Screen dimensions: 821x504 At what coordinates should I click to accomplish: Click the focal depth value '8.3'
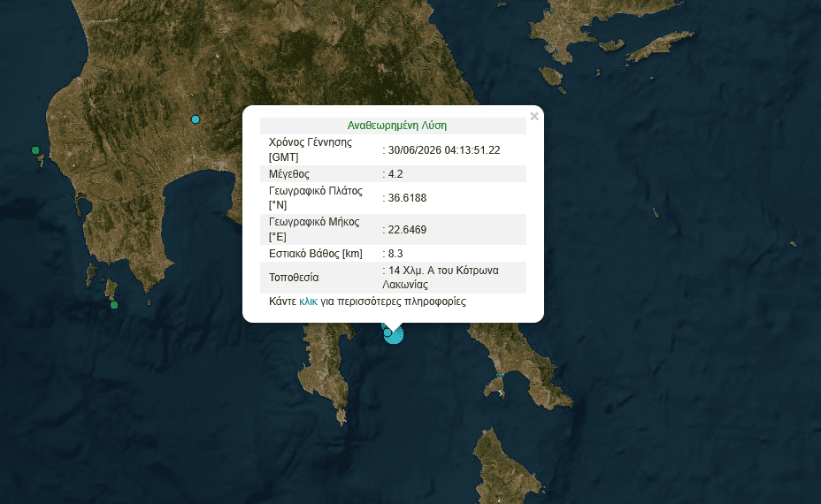coord(395,254)
